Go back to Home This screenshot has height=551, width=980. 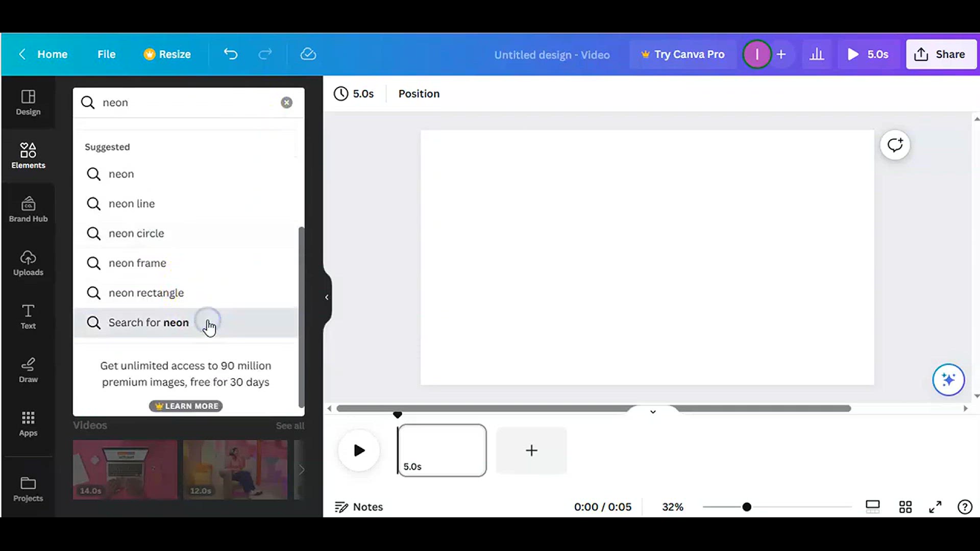coord(43,54)
